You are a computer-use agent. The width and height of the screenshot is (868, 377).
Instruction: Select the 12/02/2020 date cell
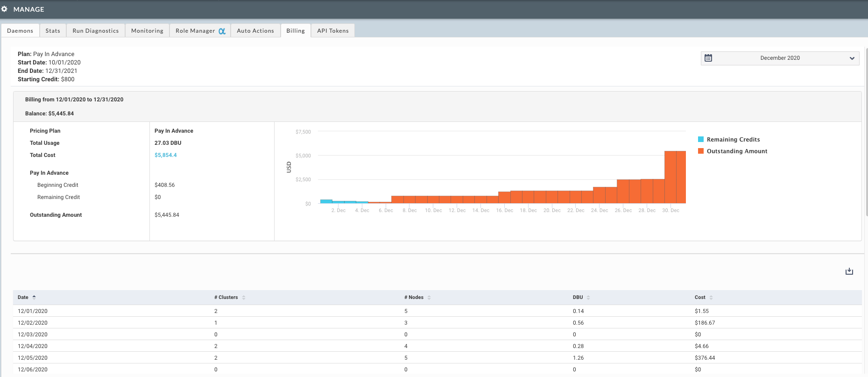coord(33,323)
